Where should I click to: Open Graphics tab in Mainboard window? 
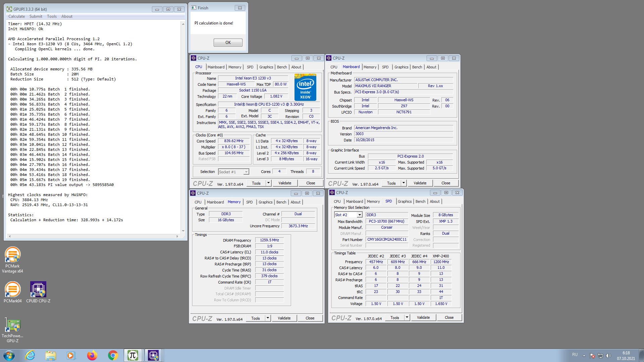401,67
